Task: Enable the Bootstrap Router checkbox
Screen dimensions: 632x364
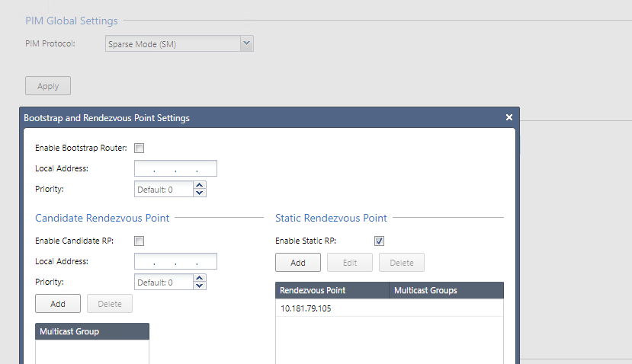Action: [x=140, y=148]
